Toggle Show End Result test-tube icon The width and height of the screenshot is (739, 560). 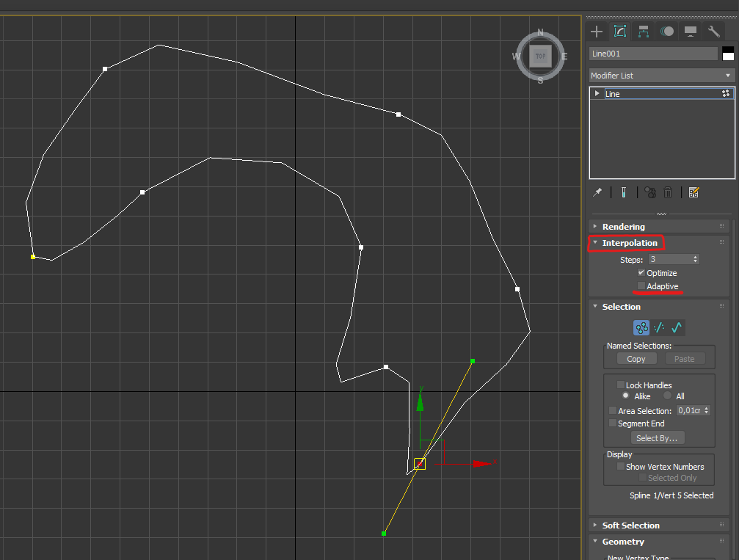click(x=622, y=192)
